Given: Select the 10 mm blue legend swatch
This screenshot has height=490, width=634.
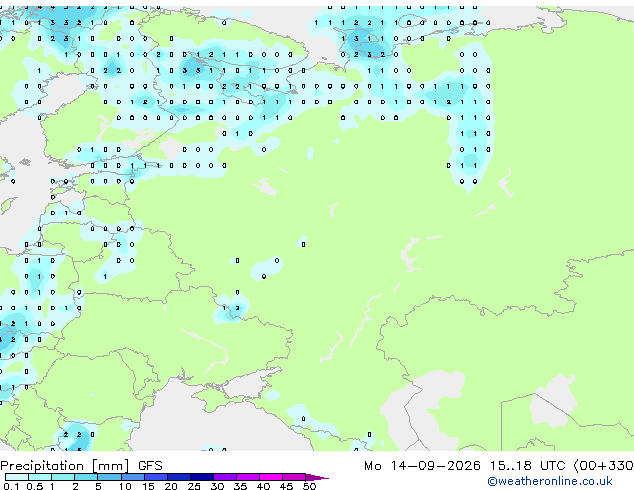Looking at the screenshot, I should pos(133,477).
